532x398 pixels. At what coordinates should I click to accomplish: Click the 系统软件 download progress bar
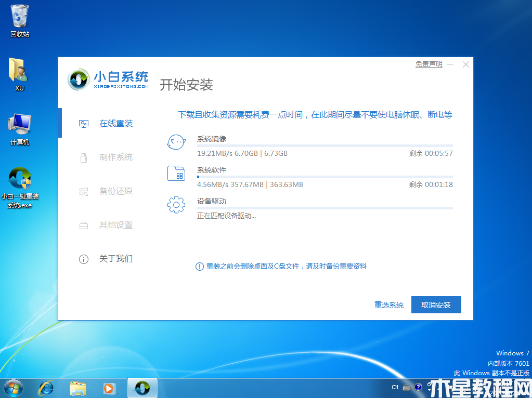tap(325, 177)
